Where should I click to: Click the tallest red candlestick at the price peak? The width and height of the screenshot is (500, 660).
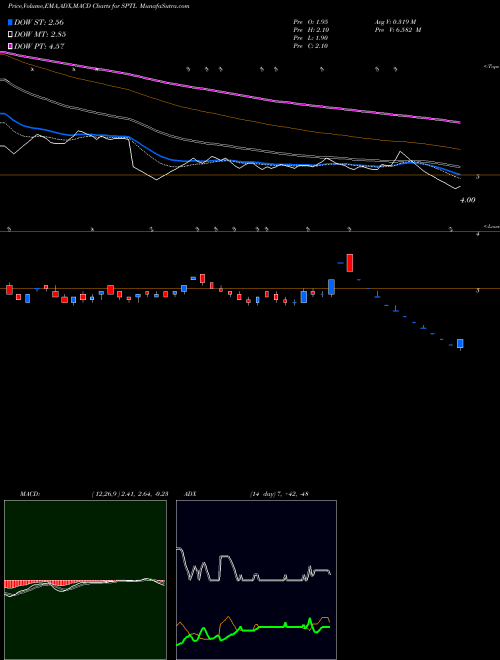coord(349,263)
